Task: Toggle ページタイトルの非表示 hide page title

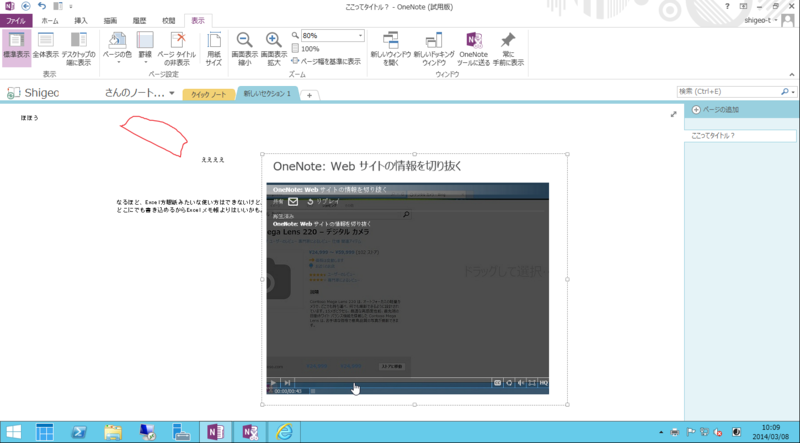Action: point(177,48)
